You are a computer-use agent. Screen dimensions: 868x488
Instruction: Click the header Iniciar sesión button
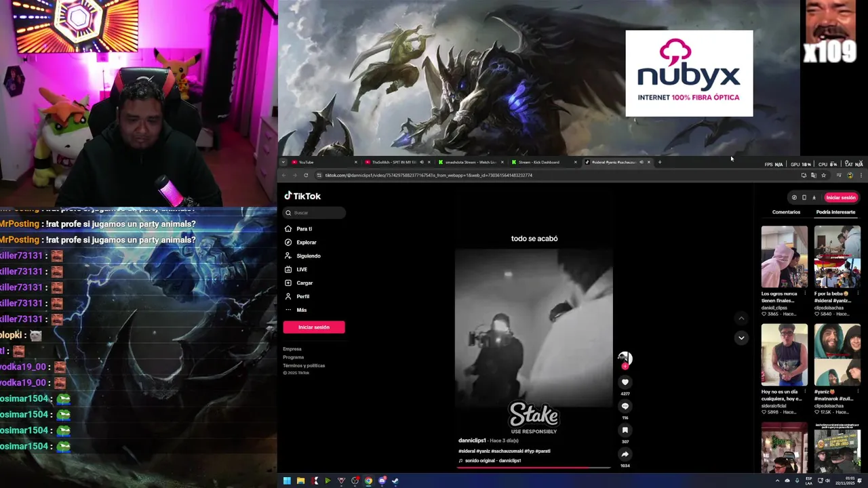coord(841,197)
